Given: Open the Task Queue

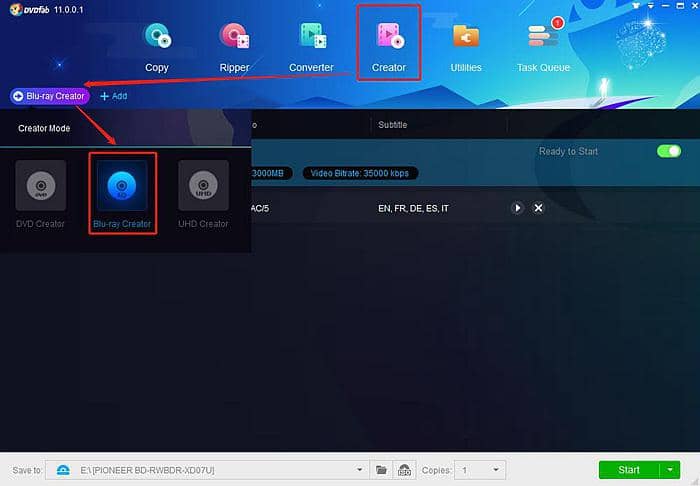Looking at the screenshot, I should coord(543,48).
